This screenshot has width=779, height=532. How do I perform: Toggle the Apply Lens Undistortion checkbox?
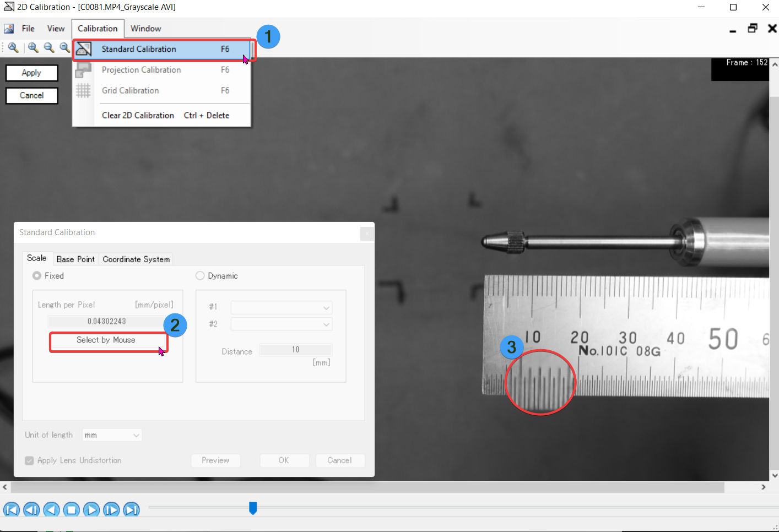pos(30,460)
